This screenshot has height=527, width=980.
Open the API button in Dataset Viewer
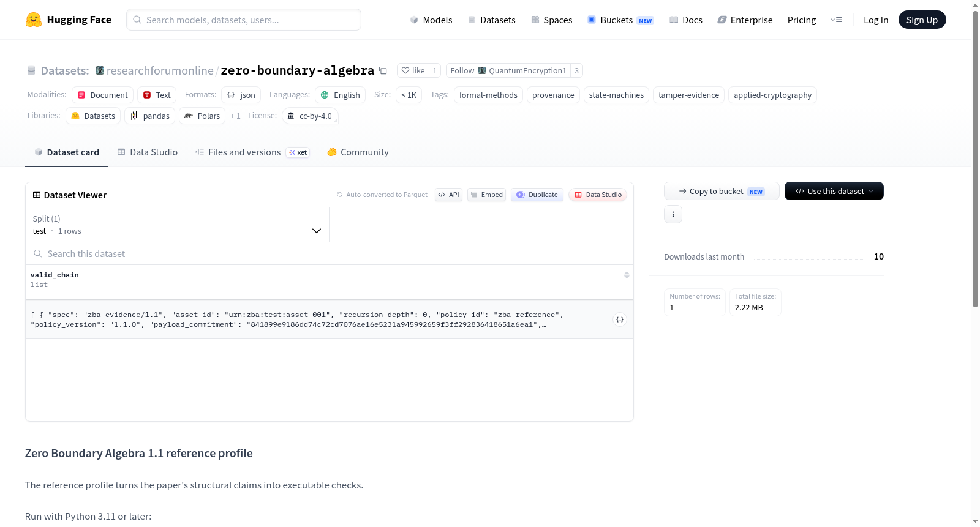[x=448, y=195]
